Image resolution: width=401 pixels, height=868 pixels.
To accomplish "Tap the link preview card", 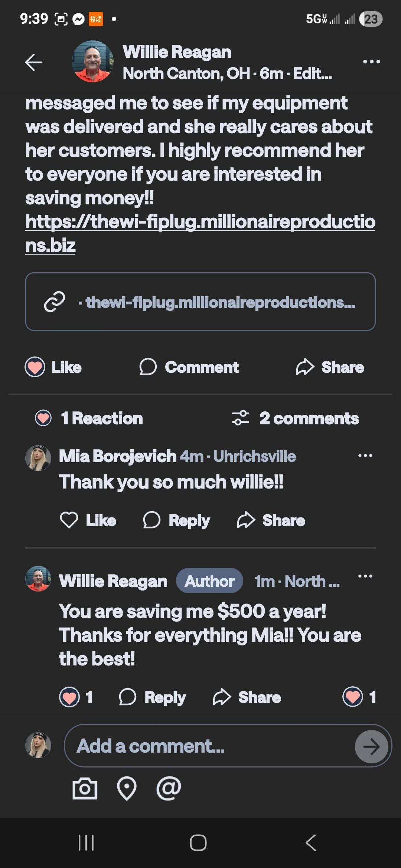I will (x=200, y=302).
